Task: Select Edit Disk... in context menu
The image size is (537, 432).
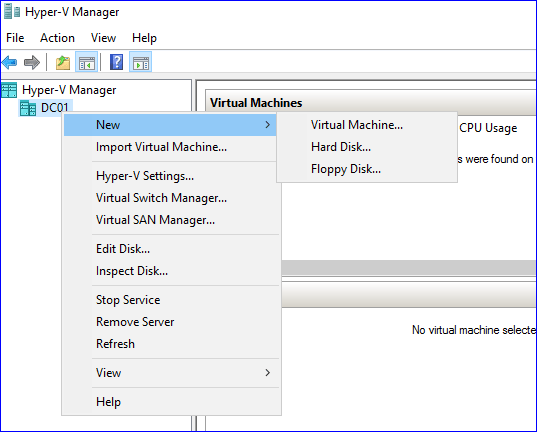Action: point(171,249)
